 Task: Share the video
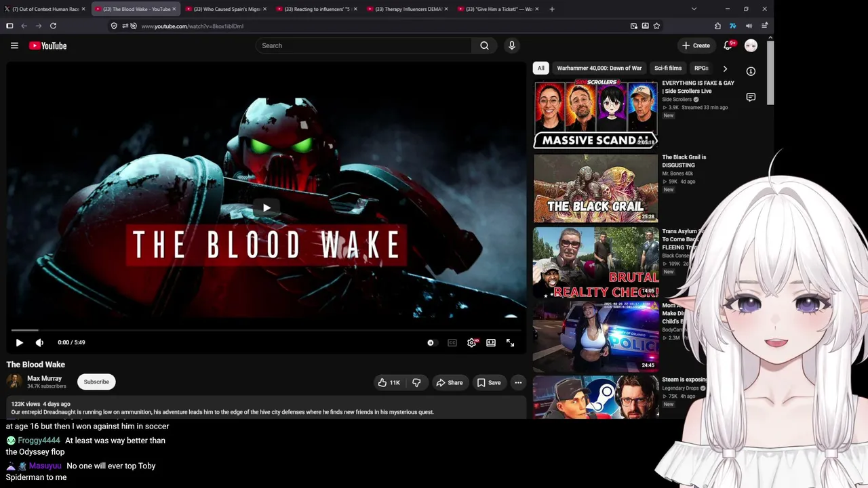coord(450,382)
